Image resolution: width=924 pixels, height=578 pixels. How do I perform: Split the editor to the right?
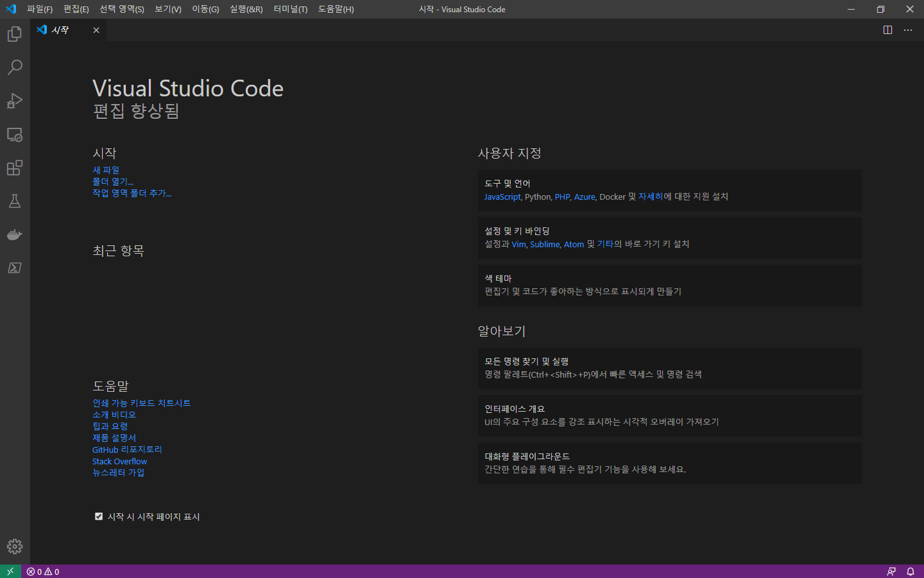(x=888, y=30)
